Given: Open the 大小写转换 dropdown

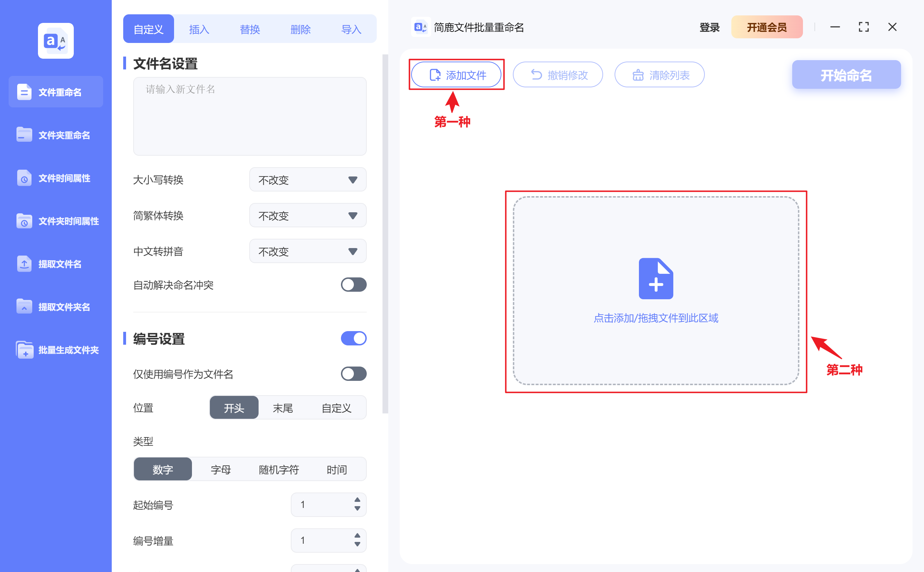Looking at the screenshot, I should 307,179.
